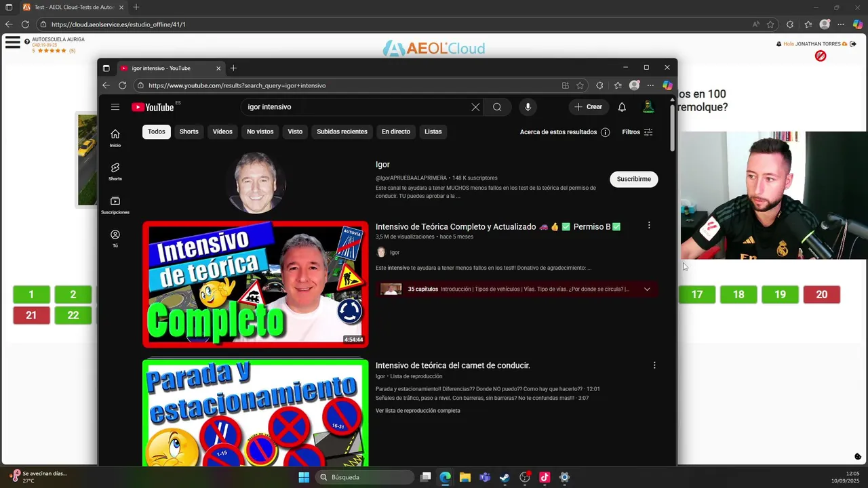Click the YouTube search magnifier button
Image resolution: width=868 pixels, height=488 pixels.
pyautogui.click(x=497, y=107)
